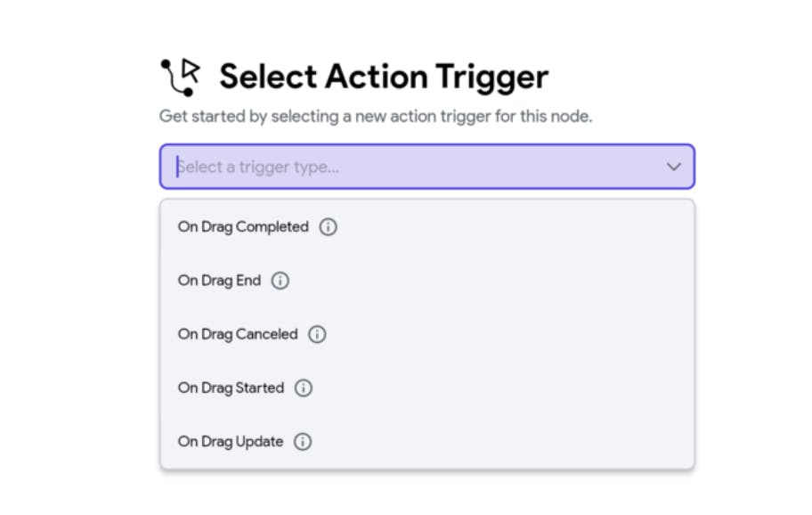Pick the On Drag Canceled trigger

point(238,334)
